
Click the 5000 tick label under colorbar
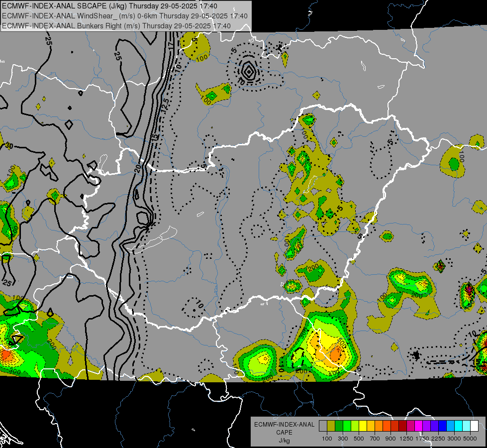point(470,439)
